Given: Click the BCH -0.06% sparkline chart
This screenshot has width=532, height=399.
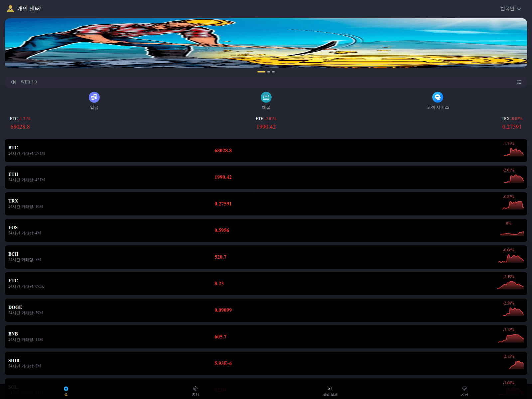Looking at the screenshot, I should (x=511, y=258).
